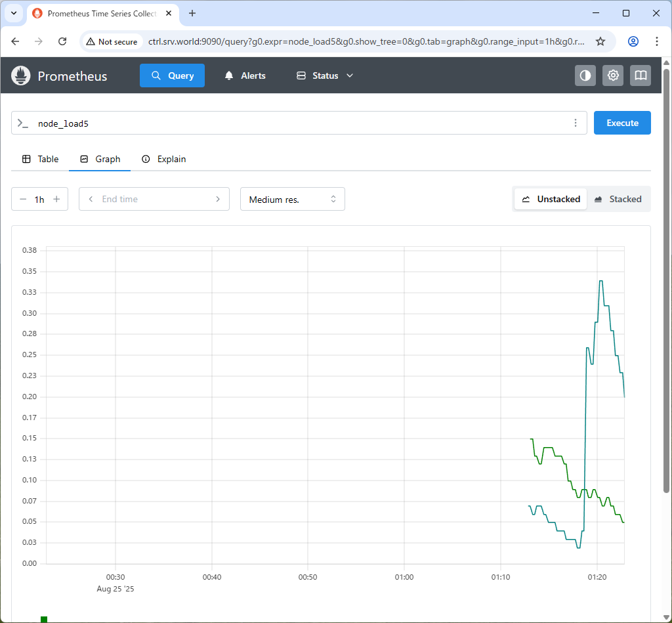Switch to the Table tab

point(41,159)
